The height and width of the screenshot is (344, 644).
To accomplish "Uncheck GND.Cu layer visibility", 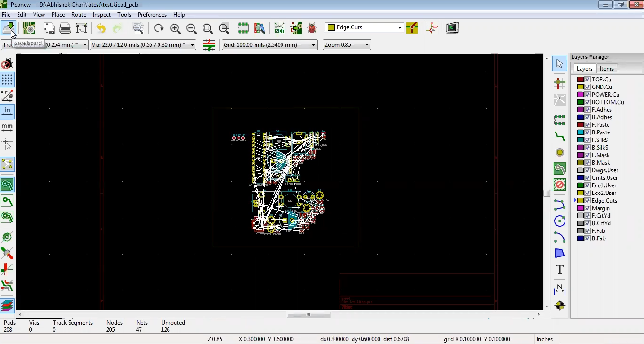I will [x=588, y=87].
